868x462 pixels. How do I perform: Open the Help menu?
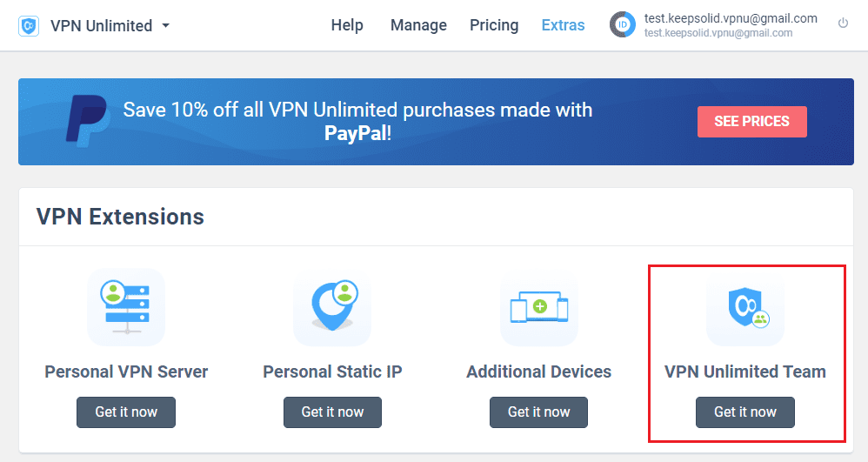pos(347,25)
